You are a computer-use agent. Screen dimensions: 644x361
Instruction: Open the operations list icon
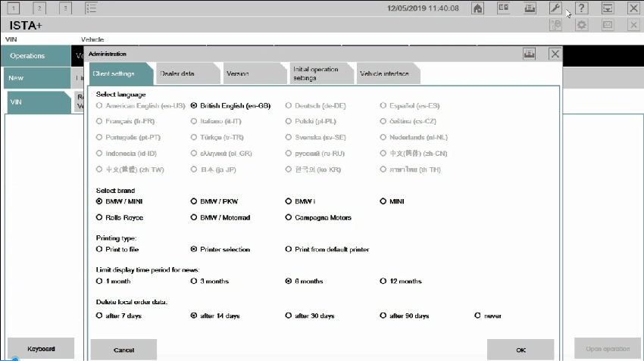91,8
